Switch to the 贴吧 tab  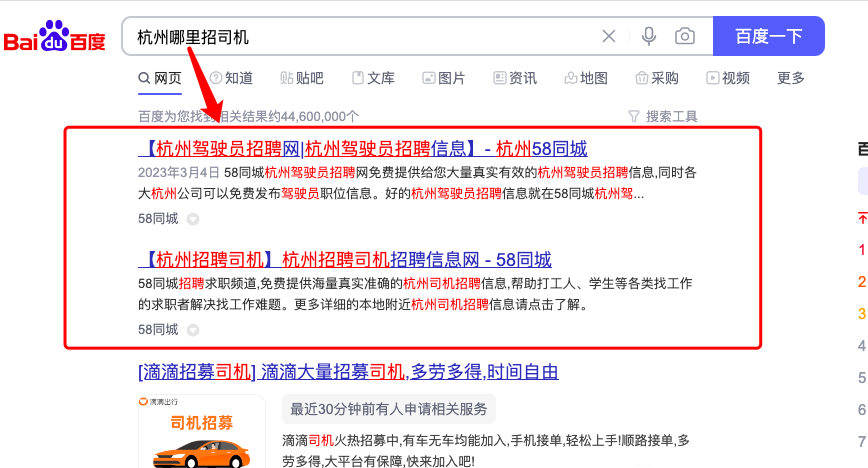point(302,78)
